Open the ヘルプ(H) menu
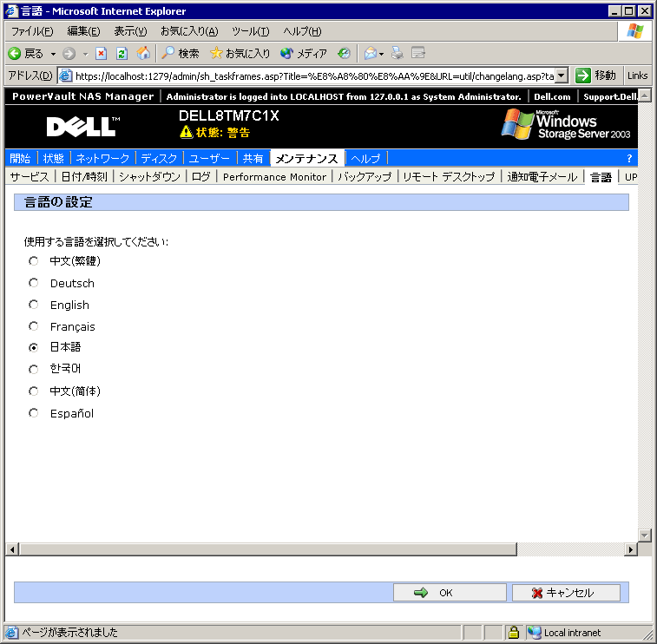This screenshot has height=644, width=657. 302,31
